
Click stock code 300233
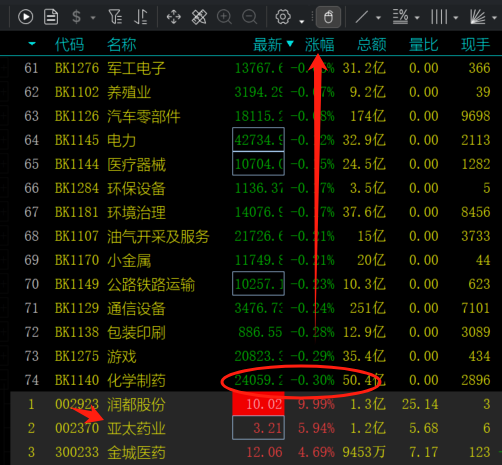pyautogui.click(x=77, y=452)
